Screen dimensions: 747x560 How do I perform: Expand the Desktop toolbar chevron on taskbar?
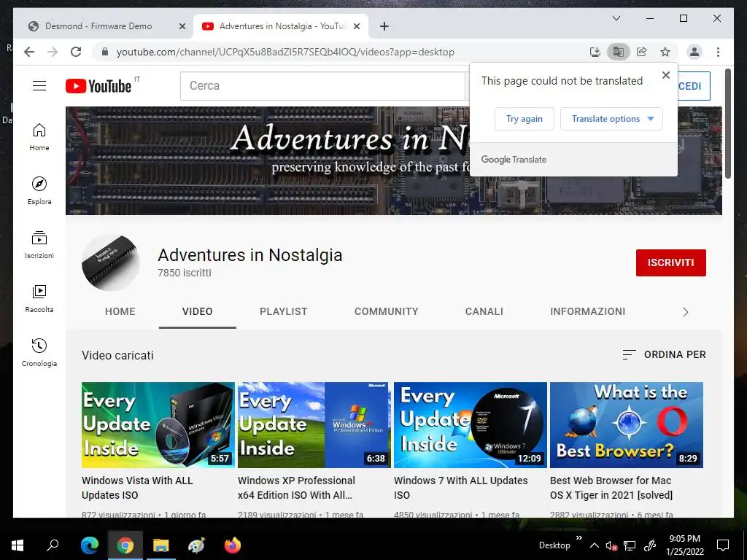tap(578, 539)
